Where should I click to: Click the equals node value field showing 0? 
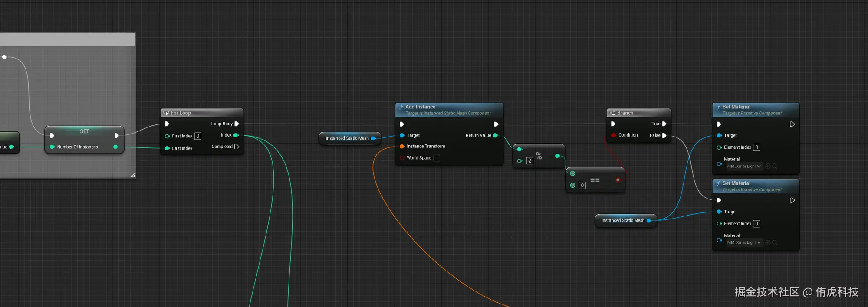(x=582, y=186)
